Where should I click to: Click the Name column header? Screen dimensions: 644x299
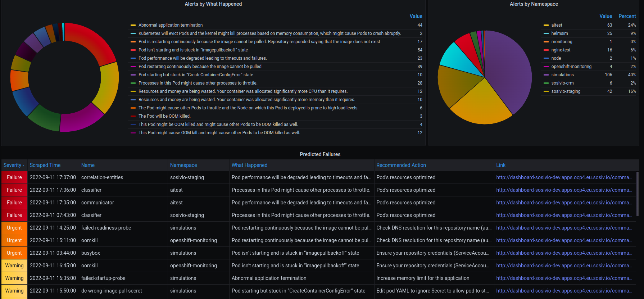pos(88,165)
